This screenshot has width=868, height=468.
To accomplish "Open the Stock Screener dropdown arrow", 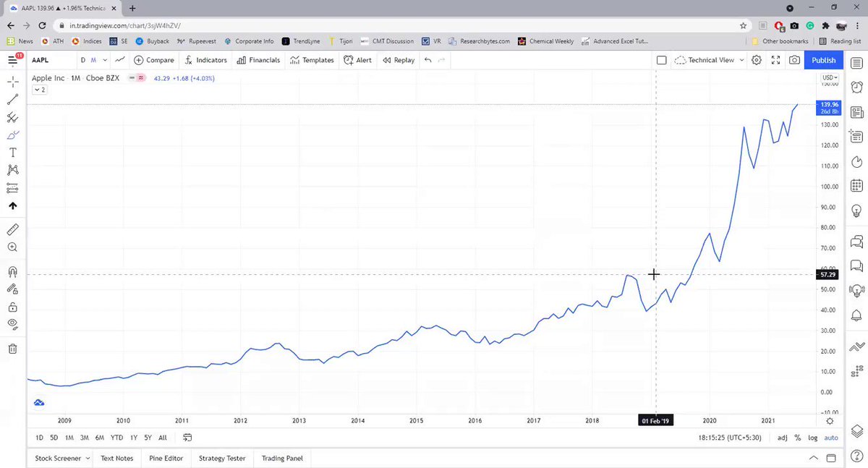I will pos(88,458).
